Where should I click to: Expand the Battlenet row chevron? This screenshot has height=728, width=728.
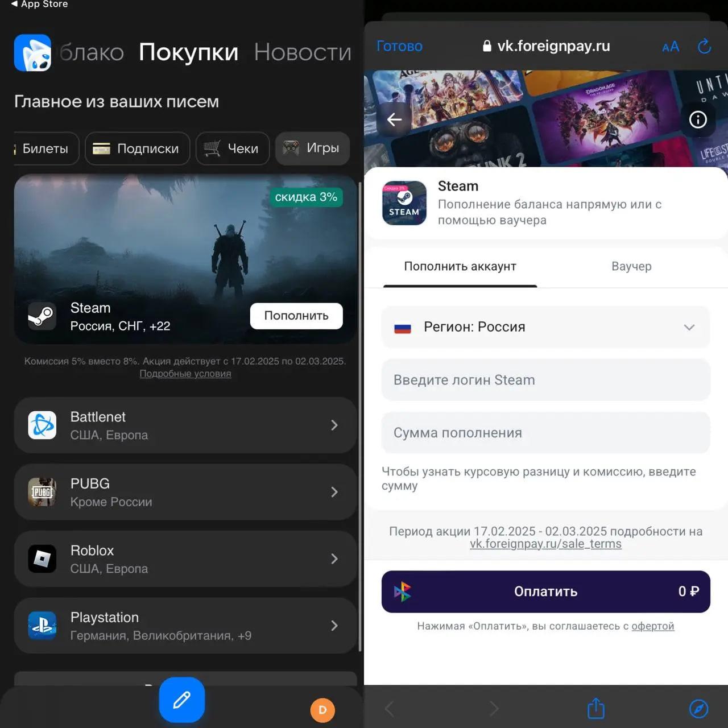point(334,425)
